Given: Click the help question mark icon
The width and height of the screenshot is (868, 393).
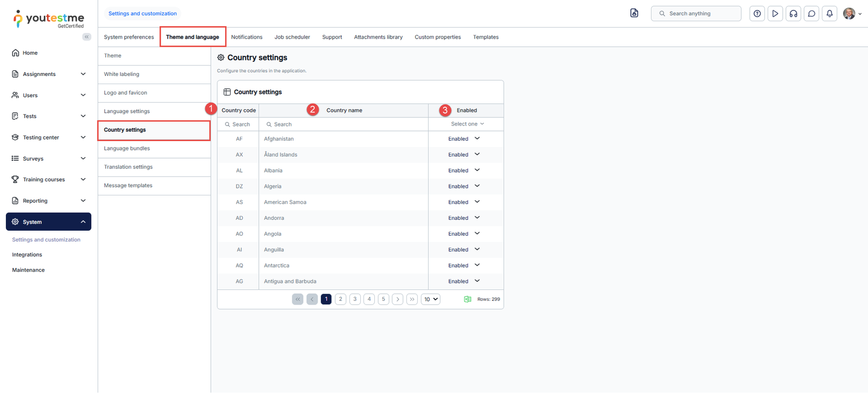Looking at the screenshot, I should click(757, 14).
